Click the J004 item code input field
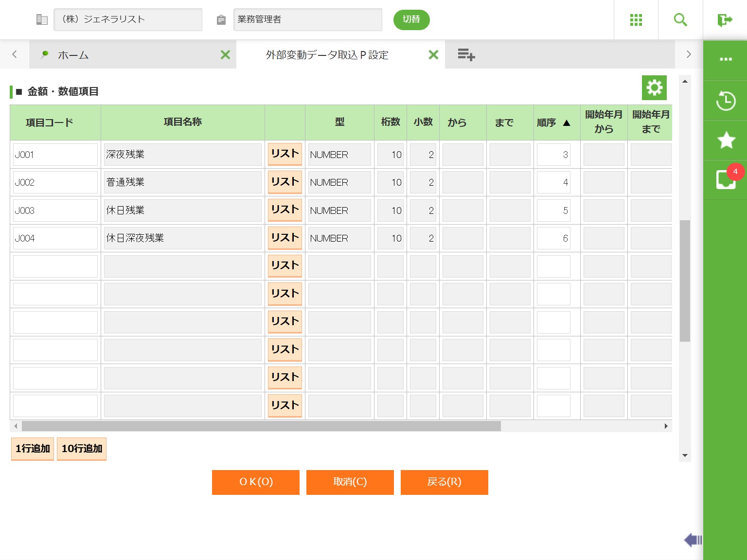Screen dimensions: 747x560 pyautogui.click(x=55, y=239)
